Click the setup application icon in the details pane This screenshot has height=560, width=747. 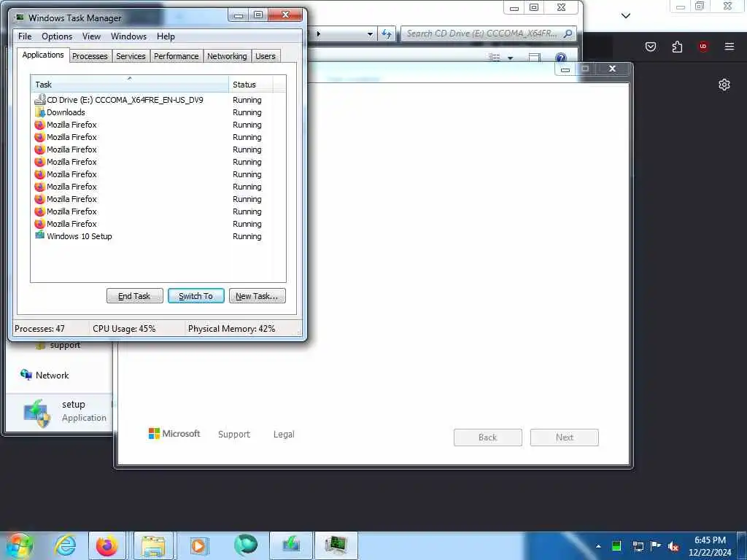36,413
